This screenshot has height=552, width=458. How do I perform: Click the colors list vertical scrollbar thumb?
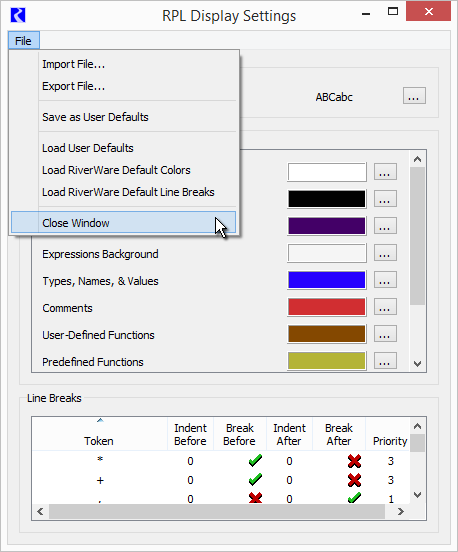[418, 236]
